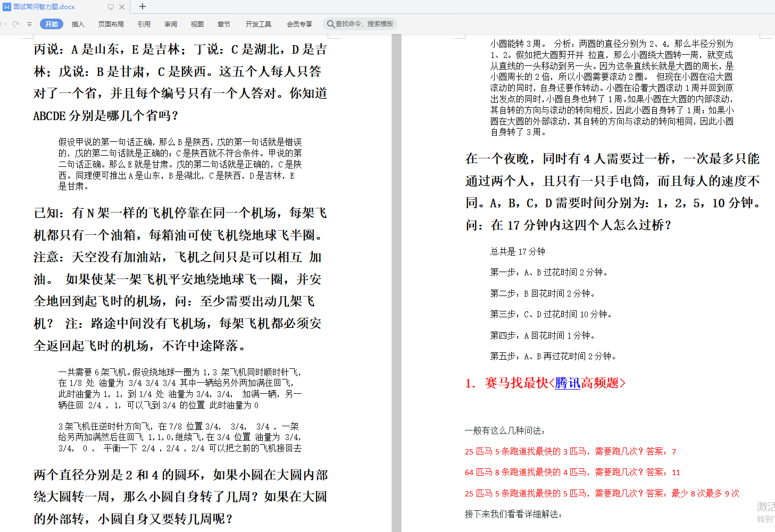Click the red line 64 匹马 8 条跑道
Image resolution: width=775 pixels, height=532 pixels.
(x=572, y=472)
